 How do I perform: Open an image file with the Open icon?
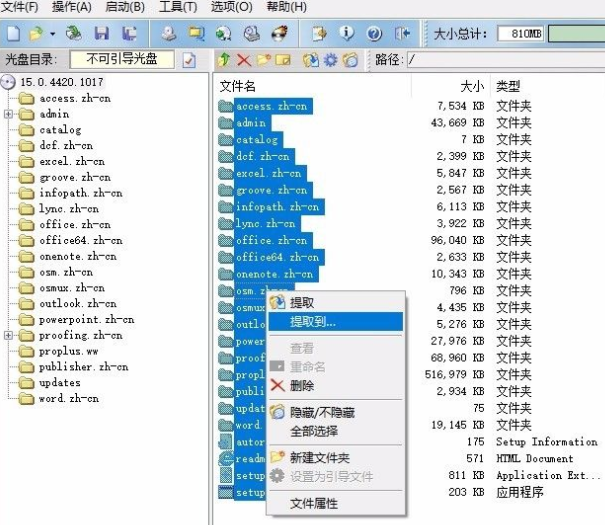36,34
